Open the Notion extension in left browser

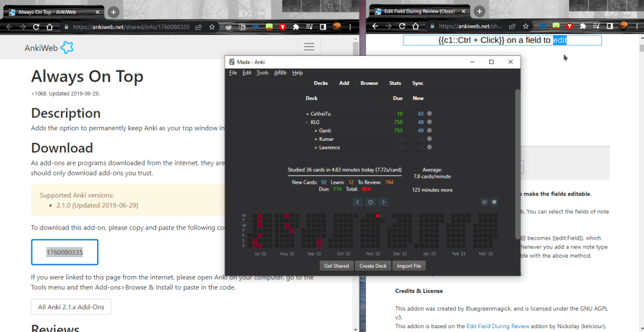point(243,27)
